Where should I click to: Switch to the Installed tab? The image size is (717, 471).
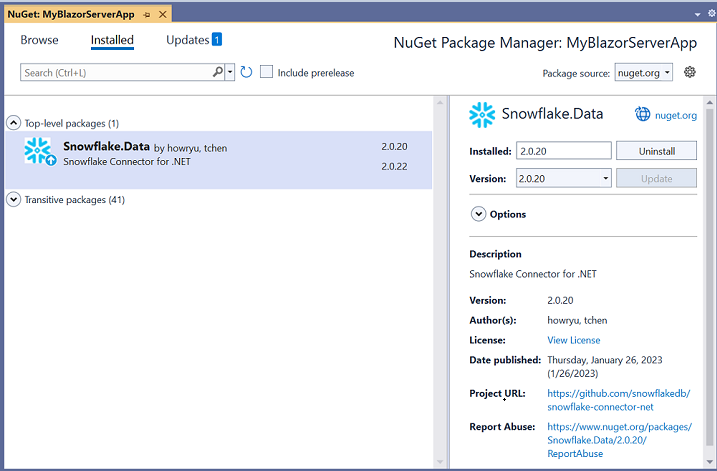(x=112, y=40)
